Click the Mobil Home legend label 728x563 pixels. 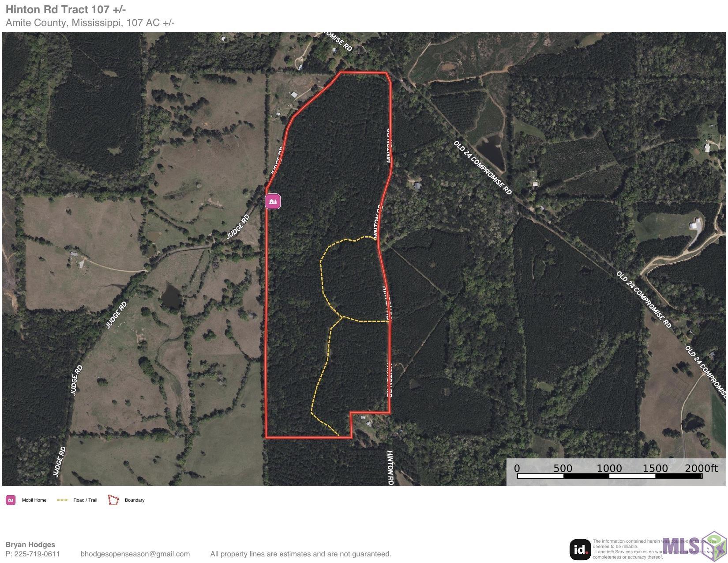pos(34,500)
